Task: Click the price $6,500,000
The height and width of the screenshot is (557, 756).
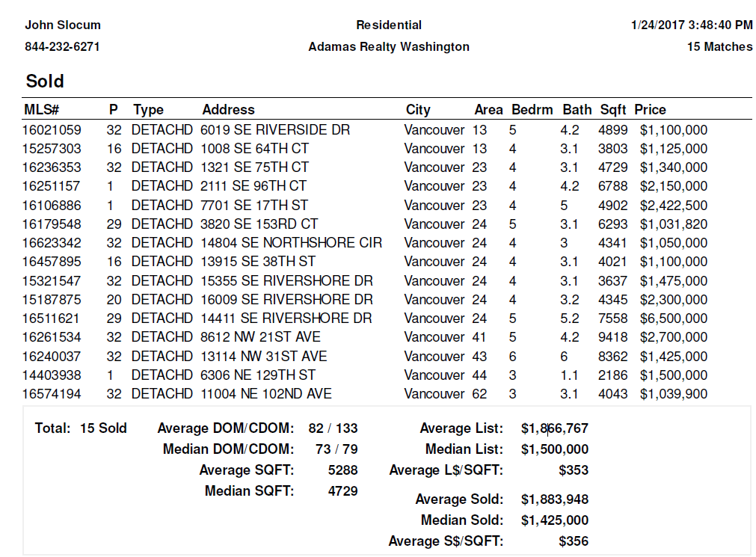Action: tap(674, 319)
